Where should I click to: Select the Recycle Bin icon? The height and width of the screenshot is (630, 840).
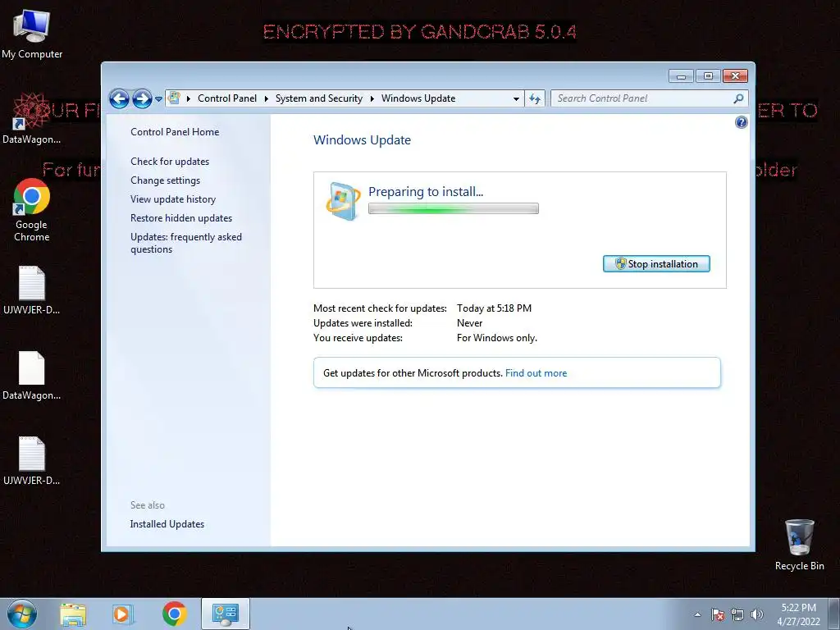(799, 545)
